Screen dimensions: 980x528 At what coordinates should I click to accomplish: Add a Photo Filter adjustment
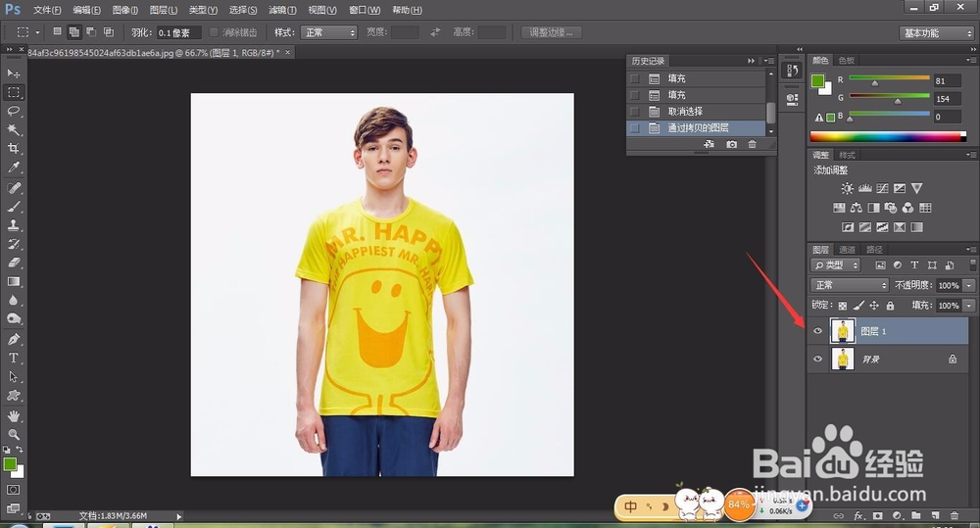coord(891,208)
